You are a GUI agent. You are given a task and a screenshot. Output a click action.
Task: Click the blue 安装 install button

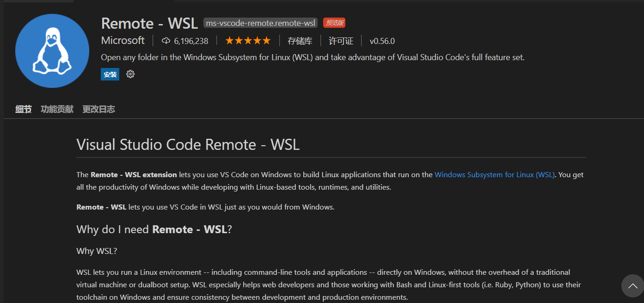110,74
